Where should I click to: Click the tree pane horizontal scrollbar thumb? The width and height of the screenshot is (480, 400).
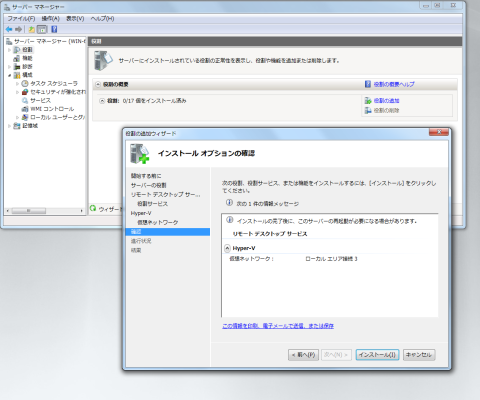click(x=29, y=211)
